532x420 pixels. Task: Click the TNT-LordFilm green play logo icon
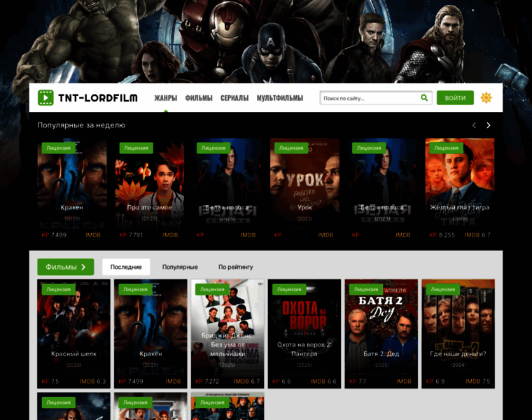pyautogui.click(x=45, y=98)
